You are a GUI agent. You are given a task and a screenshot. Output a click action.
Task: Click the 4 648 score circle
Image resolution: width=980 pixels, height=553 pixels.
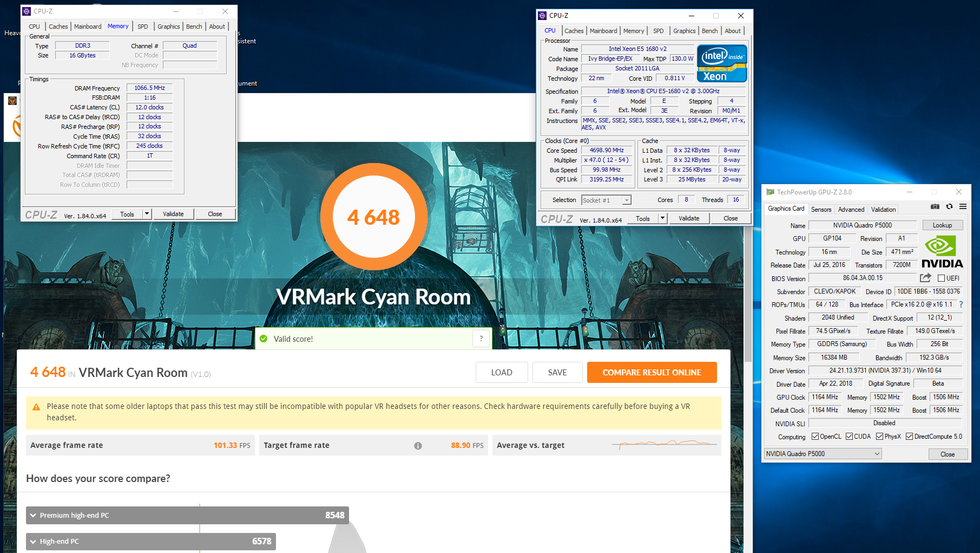coord(373,217)
